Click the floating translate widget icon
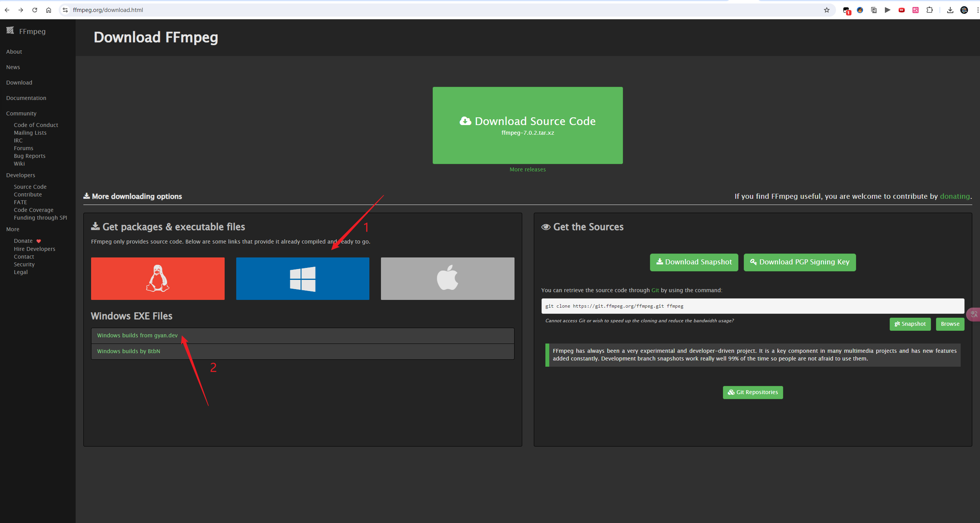The height and width of the screenshot is (523, 980). click(x=974, y=314)
